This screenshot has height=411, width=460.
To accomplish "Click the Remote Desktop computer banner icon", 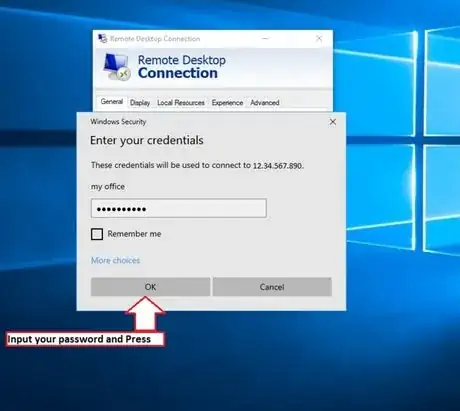I will click(116, 67).
